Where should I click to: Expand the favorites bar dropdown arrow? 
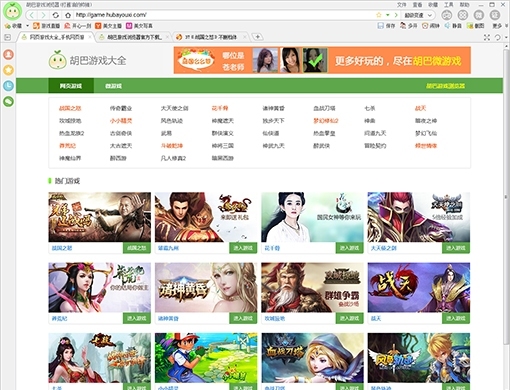[x=27, y=26]
